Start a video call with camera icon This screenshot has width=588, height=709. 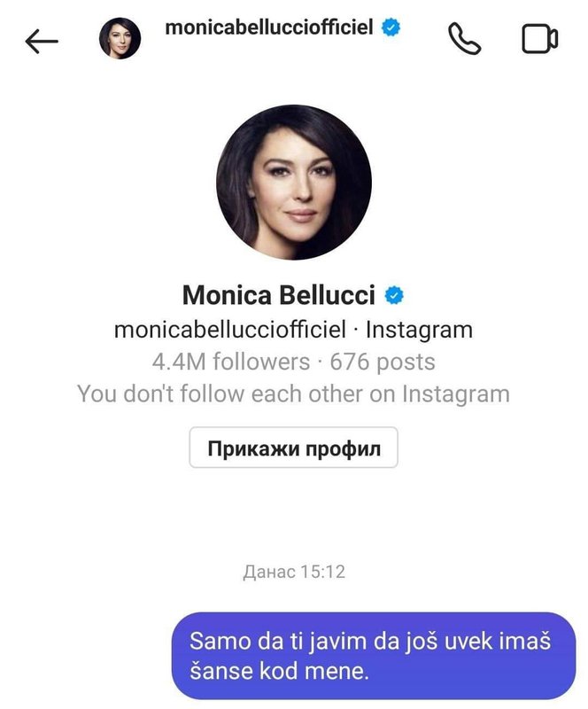pyautogui.click(x=539, y=39)
